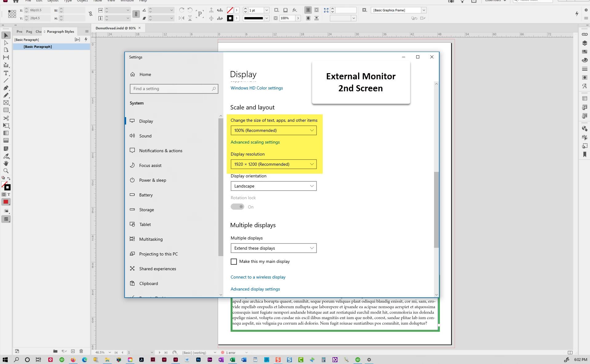Select the Pencil tool
The height and width of the screenshot is (364, 590).
(x=6, y=95)
